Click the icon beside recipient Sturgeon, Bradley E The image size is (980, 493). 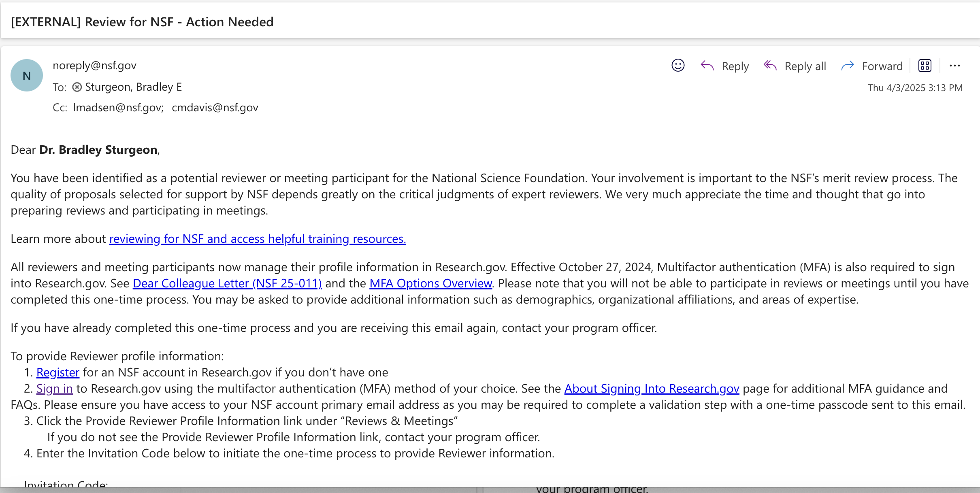click(77, 87)
